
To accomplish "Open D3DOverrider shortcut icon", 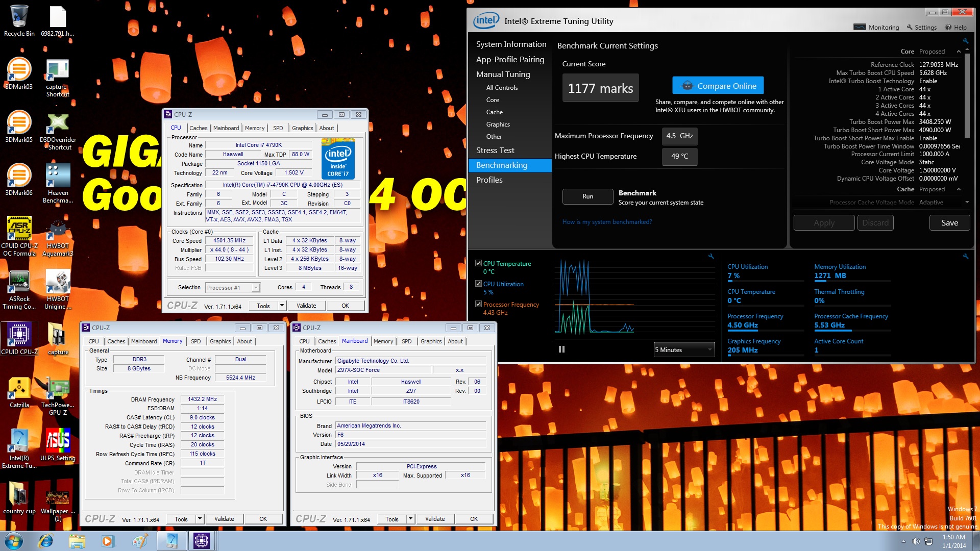I will [58, 131].
